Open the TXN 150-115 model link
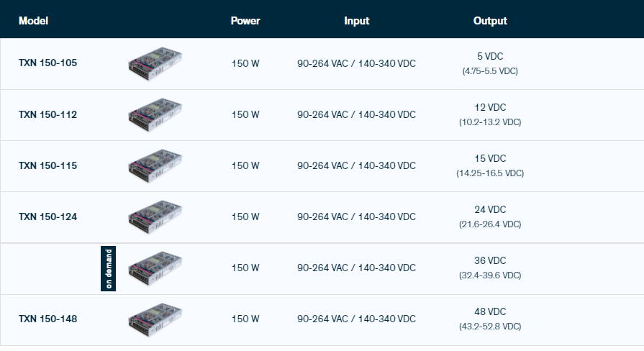The image size is (644, 351). click(x=47, y=165)
